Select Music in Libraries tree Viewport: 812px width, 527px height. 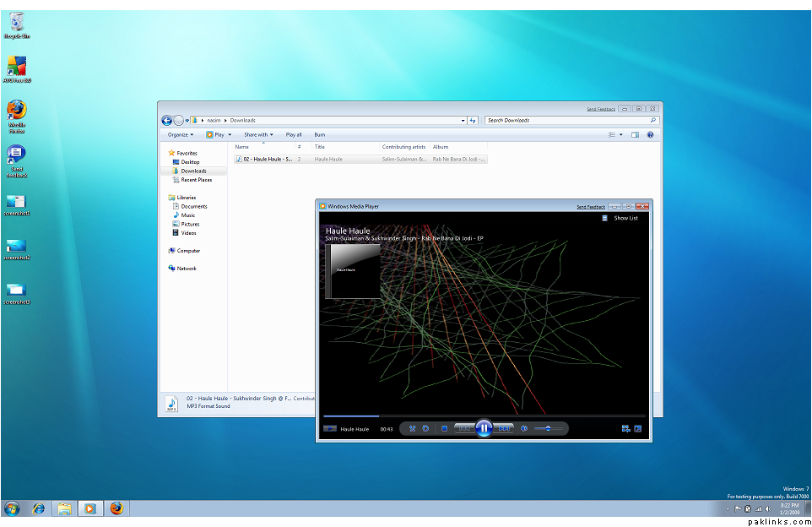188,215
